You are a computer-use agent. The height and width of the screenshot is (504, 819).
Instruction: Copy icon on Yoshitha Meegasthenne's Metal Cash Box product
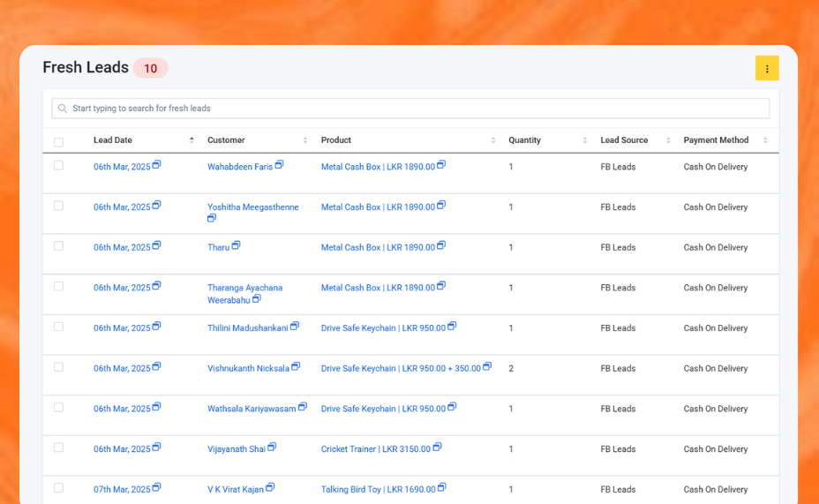[x=441, y=206]
